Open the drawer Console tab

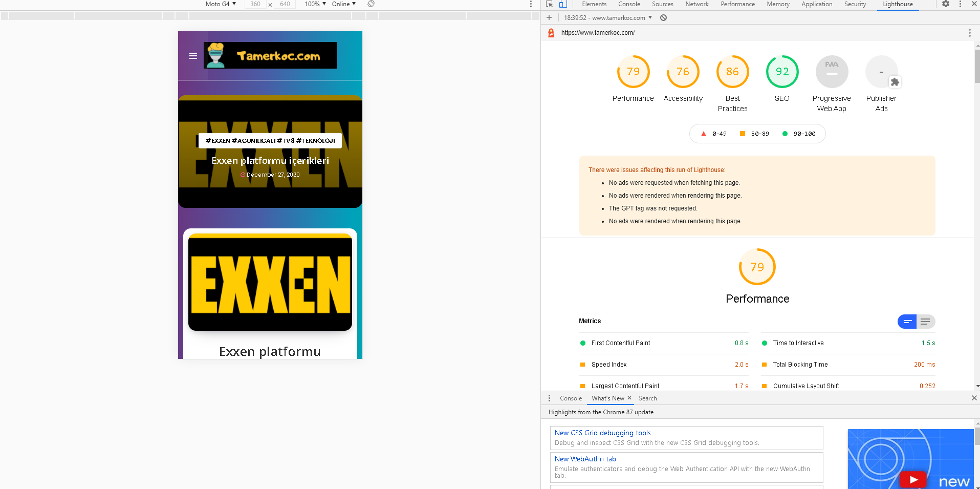[571, 398]
